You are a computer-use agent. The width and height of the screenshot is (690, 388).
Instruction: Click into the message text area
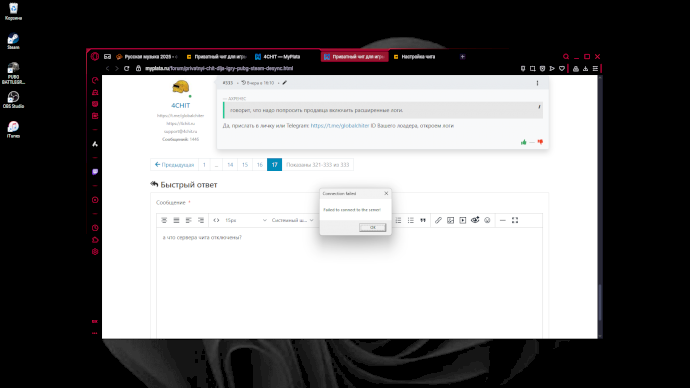click(349, 282)
